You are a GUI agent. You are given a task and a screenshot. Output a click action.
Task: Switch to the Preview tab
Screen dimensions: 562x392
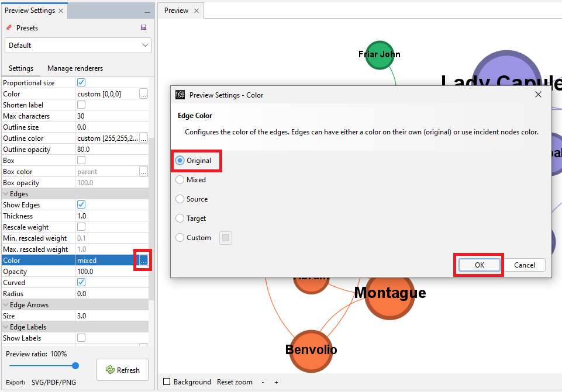pyautogui.click(x=176, y=10)
